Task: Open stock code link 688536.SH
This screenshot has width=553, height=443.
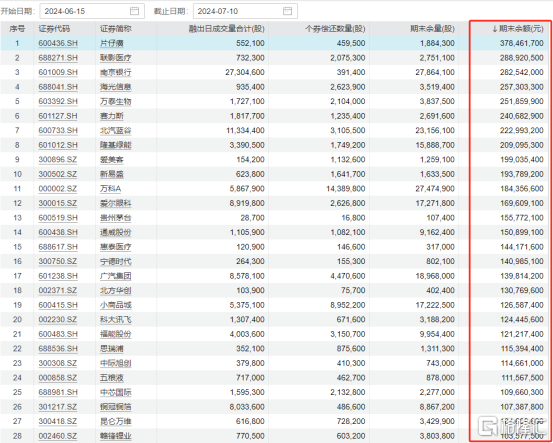Action: [x=58, y=349]
